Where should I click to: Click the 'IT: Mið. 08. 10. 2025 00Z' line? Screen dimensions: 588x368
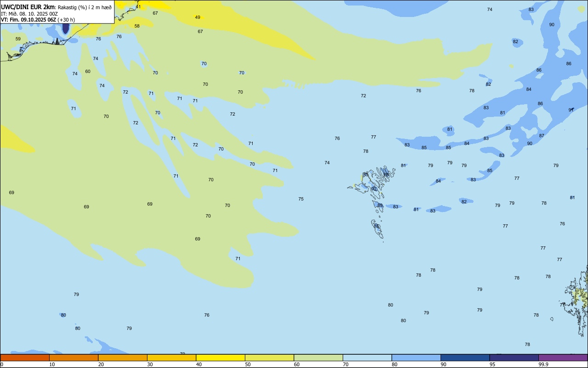[29, 14]
